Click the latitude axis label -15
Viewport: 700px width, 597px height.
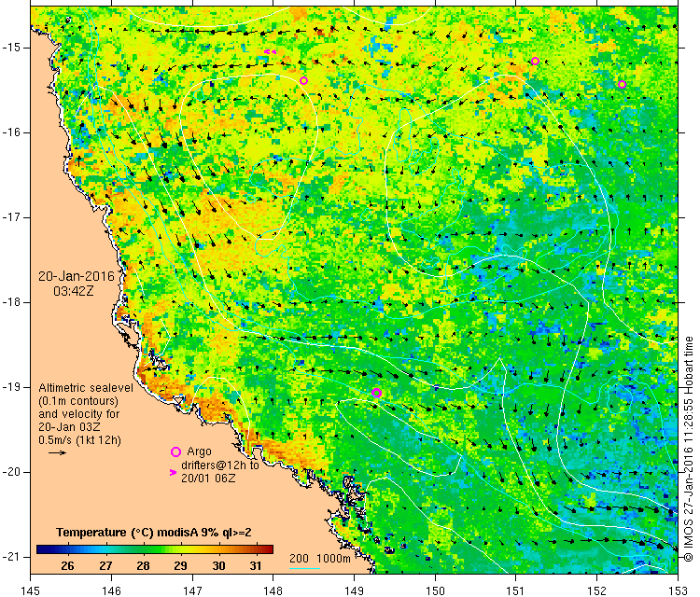(x=10, y=48)
